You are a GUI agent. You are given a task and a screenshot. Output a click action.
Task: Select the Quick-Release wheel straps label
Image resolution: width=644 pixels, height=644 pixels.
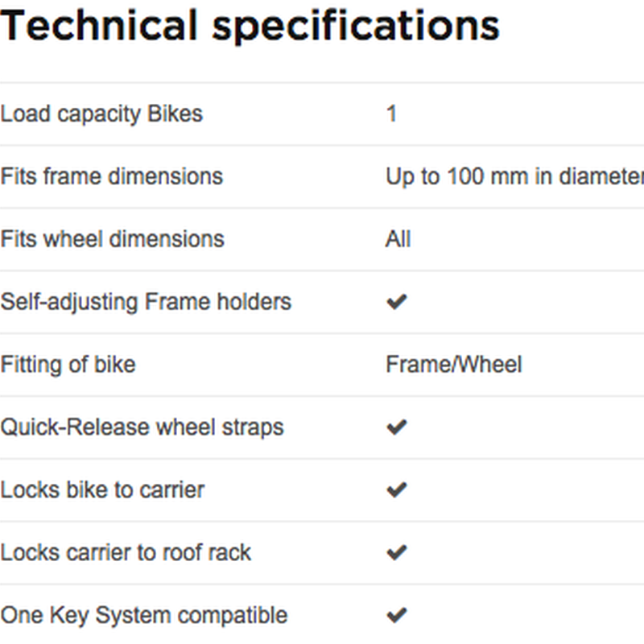tap(142, 428)
